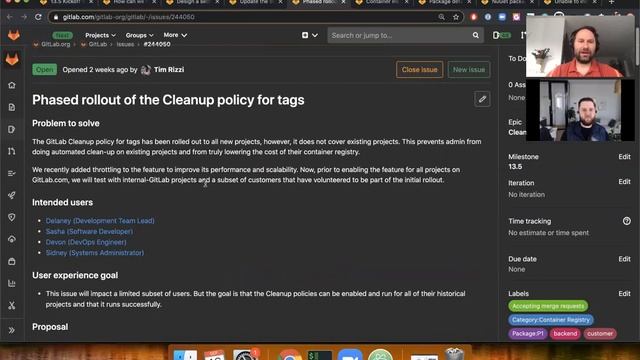This screenshot has width=640, height=360.
Task: Go back in browser history
Action: pyautogui.click(x=9, y=17)
